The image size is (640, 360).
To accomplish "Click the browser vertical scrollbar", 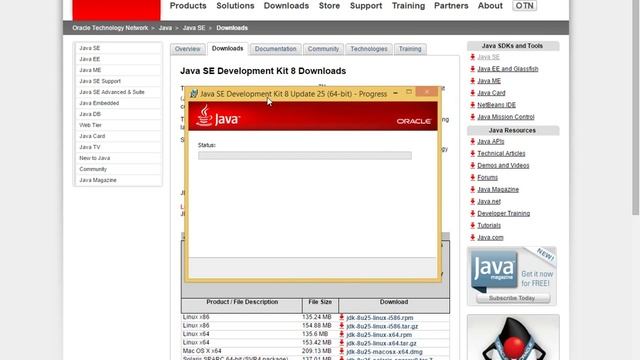I will (636, 106).
